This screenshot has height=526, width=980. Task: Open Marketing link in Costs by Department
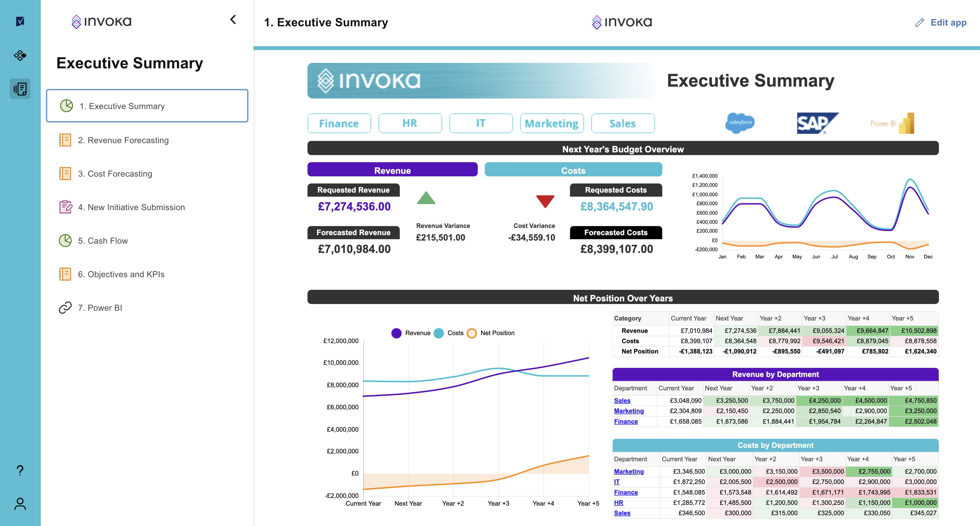629,471
